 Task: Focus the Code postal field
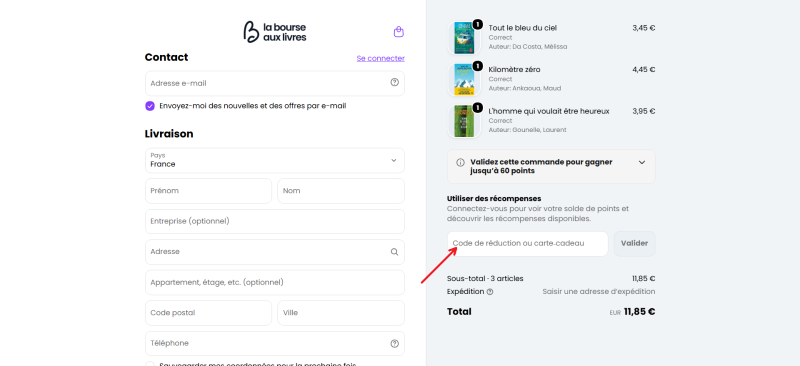pyautogui.click(x=208, y=313)
